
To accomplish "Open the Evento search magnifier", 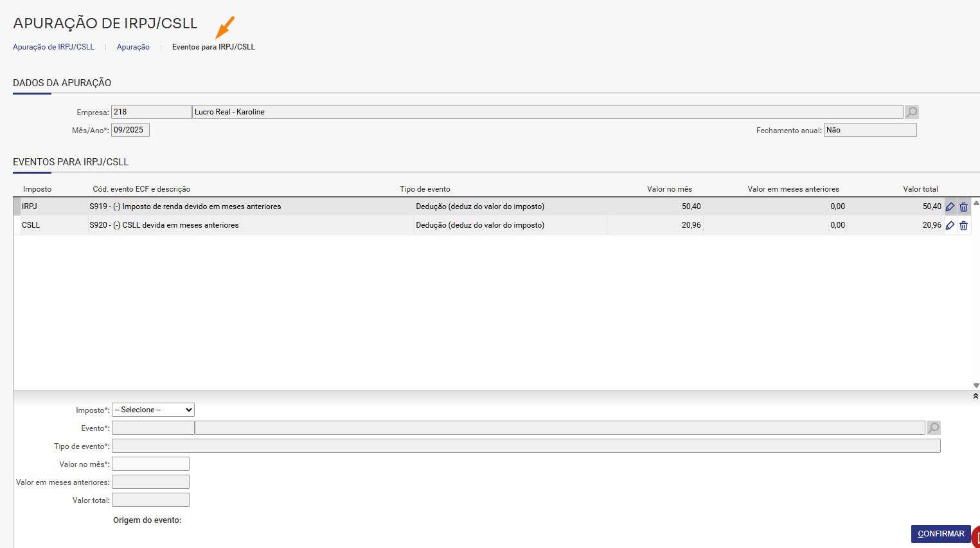I will 934,428.
